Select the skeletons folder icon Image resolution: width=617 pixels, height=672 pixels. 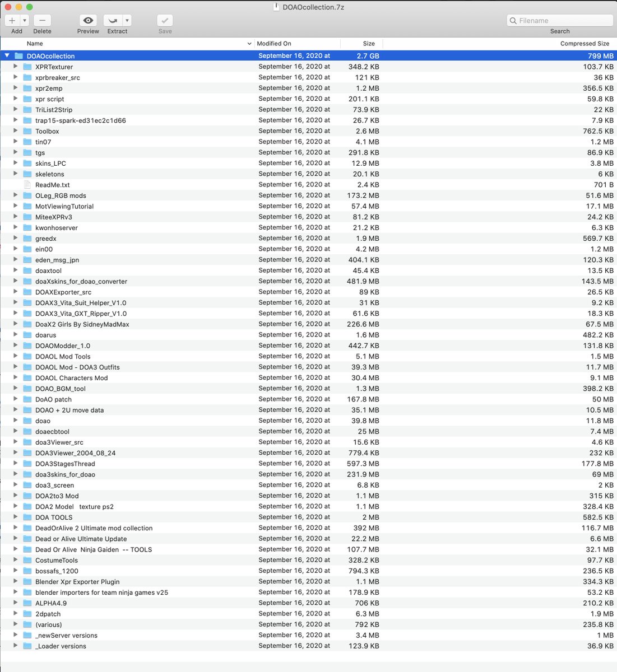pyautogui.click(x=27, y=174)
